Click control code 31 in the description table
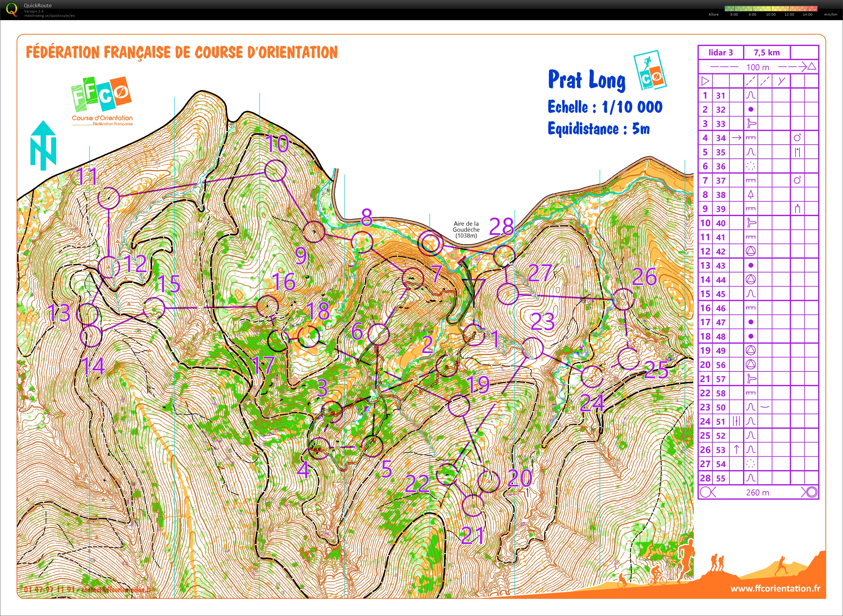Image resolution: width=843 pixels, height=616 pixels. pos(720,95)
